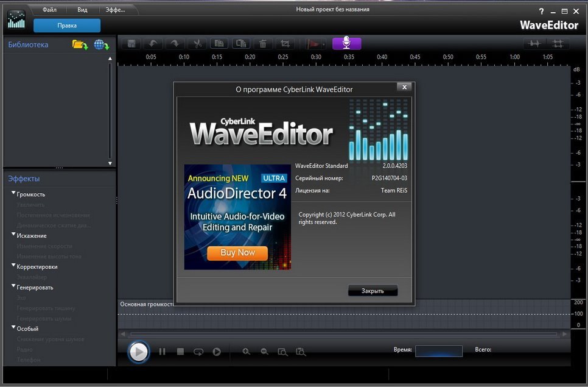The image size is (588, 387).
Task: Open the AudioDirector 4 advertisement banner
Action: (237, 217)
